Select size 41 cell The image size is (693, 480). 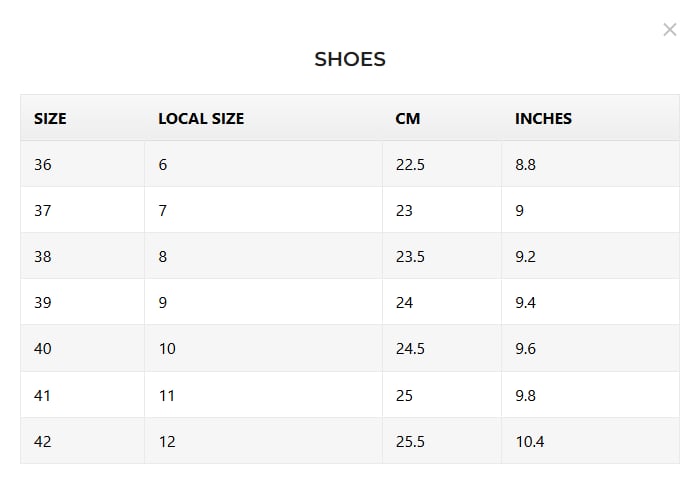click(82, 395)
